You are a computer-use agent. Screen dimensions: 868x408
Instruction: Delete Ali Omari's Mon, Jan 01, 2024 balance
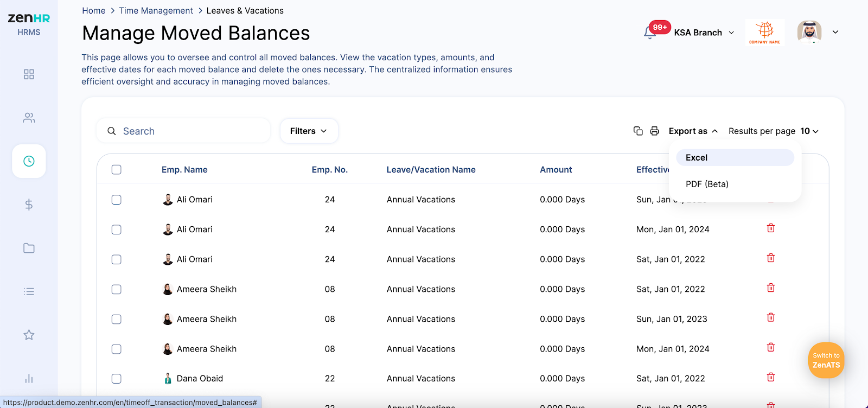[x=771, y=228]
